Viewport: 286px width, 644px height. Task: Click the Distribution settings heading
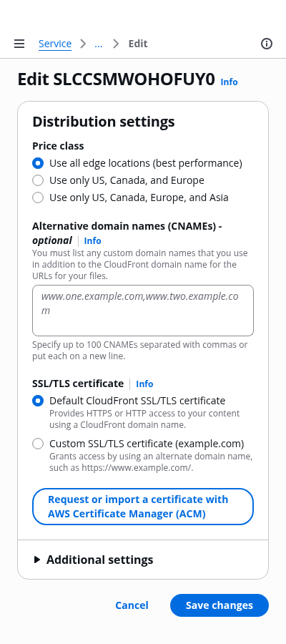point(104,122)
